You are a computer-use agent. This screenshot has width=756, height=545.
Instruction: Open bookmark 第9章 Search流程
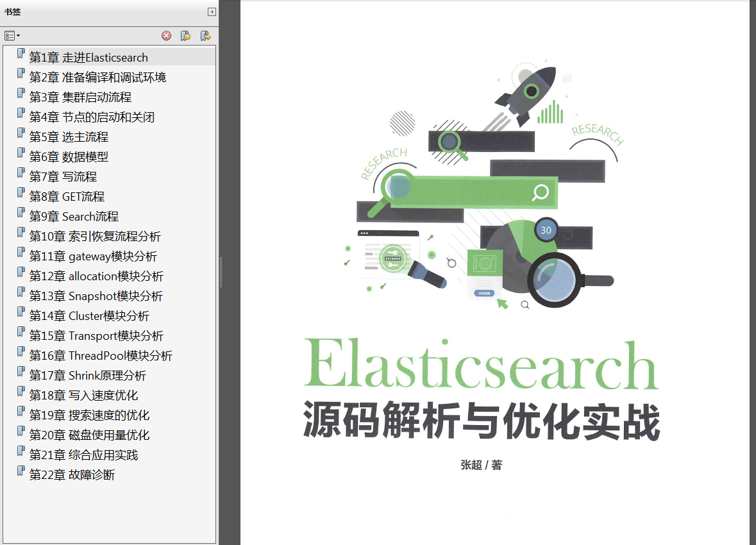(x=74, y=216)
